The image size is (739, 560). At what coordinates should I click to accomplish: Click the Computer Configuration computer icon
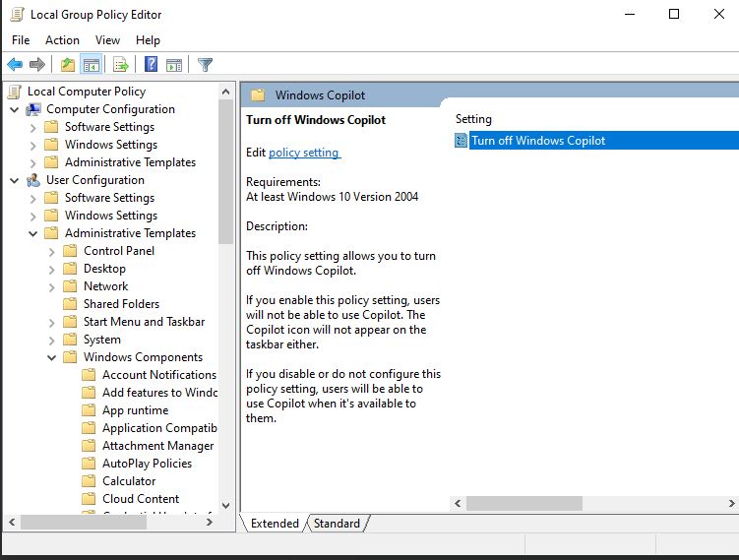click(x=33, y=109)
